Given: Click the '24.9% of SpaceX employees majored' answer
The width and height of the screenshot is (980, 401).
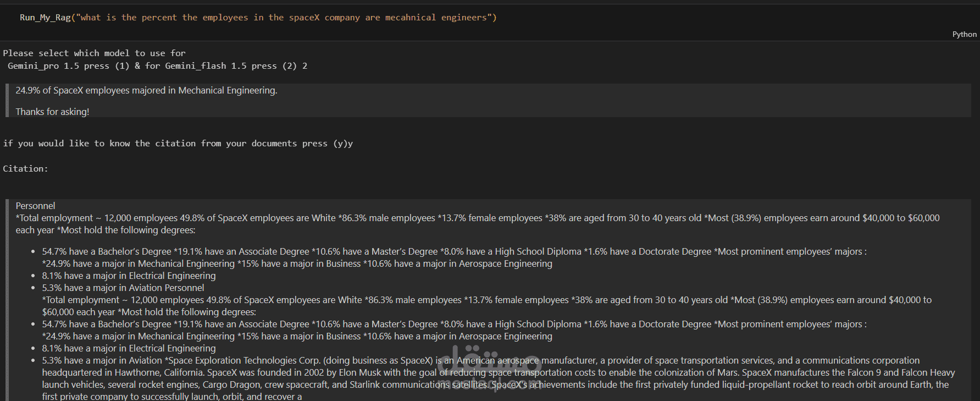Looking at the screenshot, I should (x=146, y=90).
